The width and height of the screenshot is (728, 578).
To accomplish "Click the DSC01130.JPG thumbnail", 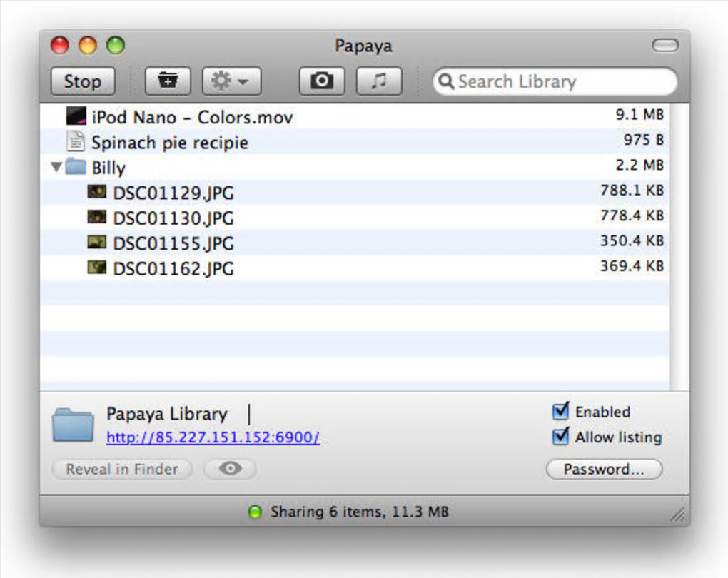I will tap(97, 216).
